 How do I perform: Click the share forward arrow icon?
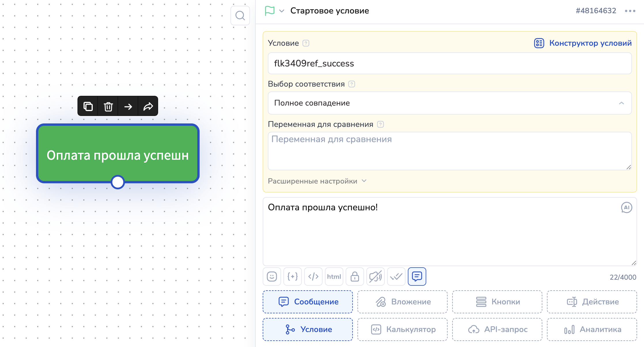[x=148, y=106]
